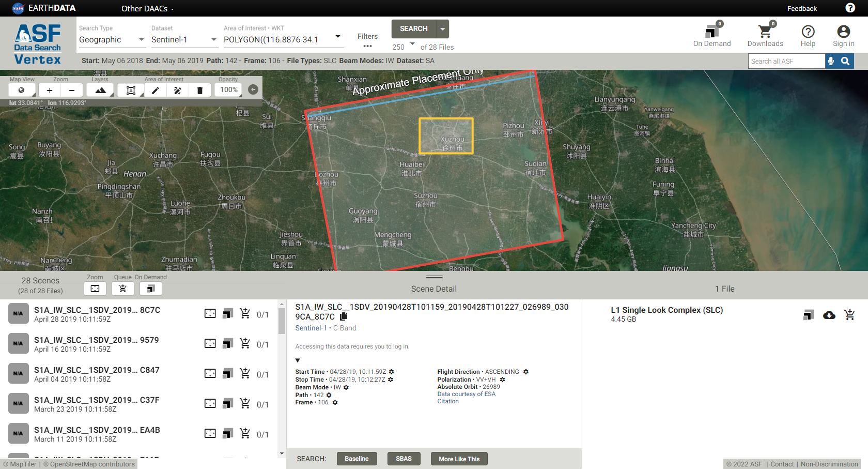Image resolution: width=868 pixels, height=469 pixels.
Task: Open Data courtesy of ESA link
Action: [x=467, y=394]
